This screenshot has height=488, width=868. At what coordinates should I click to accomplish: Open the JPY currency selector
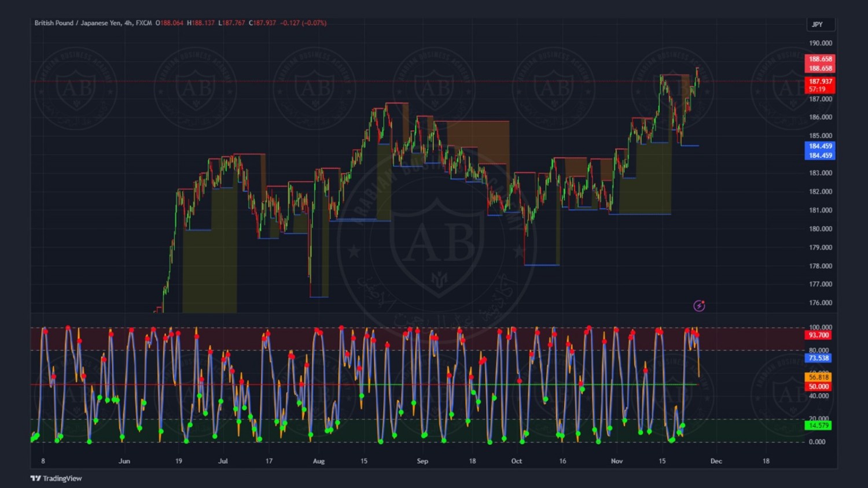point(821,24)
